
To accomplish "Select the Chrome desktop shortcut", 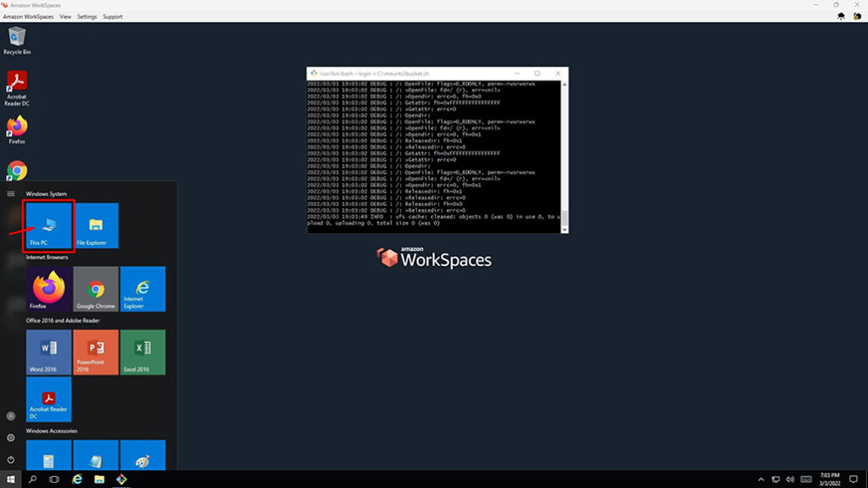I will point(17,170).
